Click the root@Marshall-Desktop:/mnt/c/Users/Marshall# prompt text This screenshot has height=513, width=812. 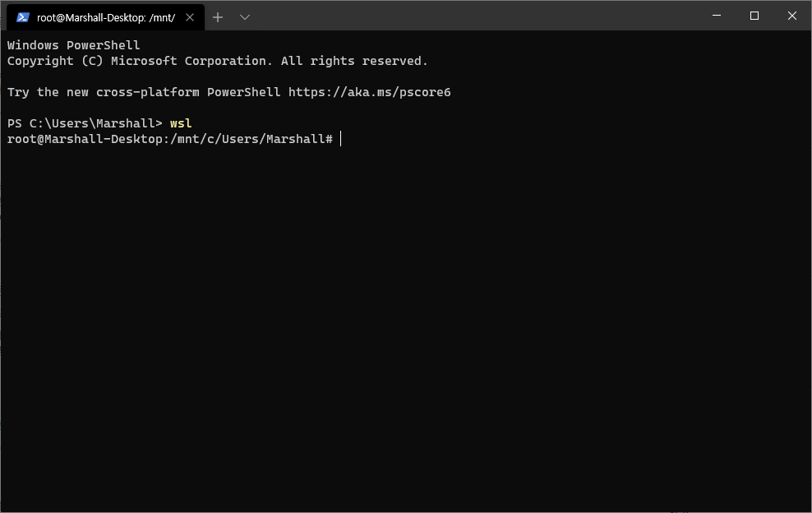tap(169, 139)
